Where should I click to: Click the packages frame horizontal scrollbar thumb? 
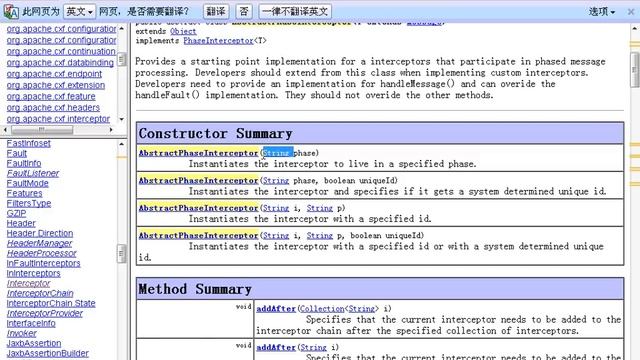tap(42, 130)
